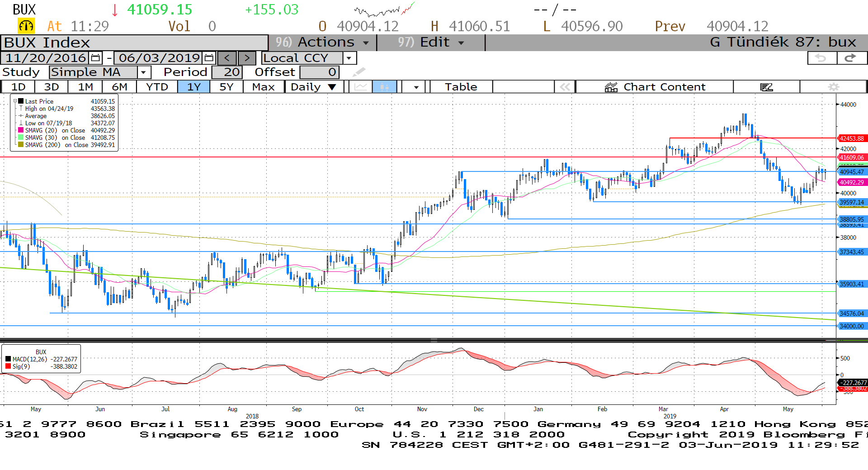The image size is (868, 470).
Task: Click the 35903.41 blue price label
Action: (852, 284)
